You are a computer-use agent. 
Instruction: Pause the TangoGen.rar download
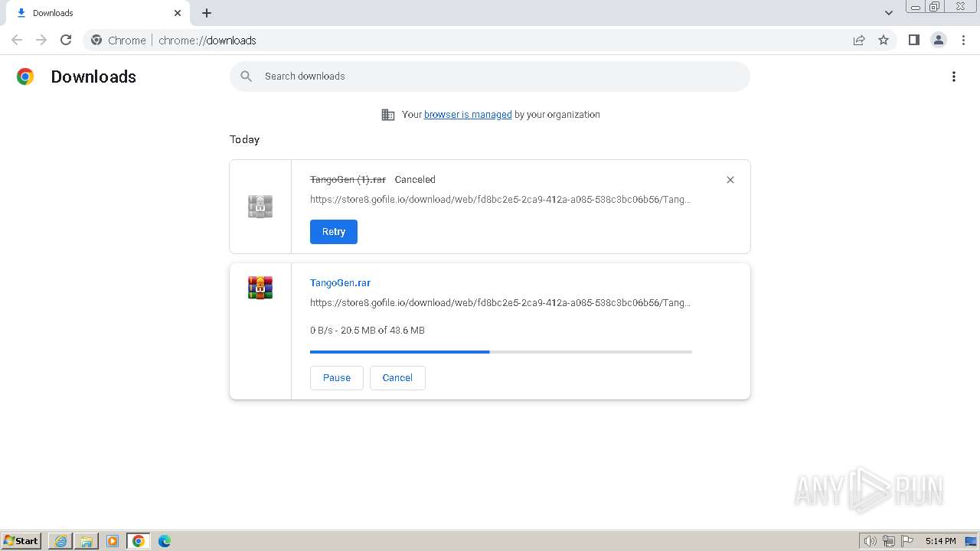337,378
